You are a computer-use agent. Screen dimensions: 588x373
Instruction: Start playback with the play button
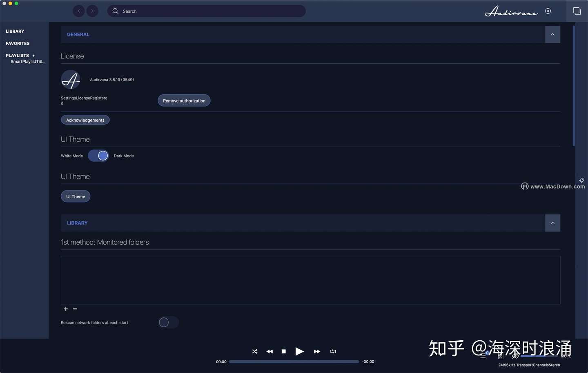(x=299, y=351)
